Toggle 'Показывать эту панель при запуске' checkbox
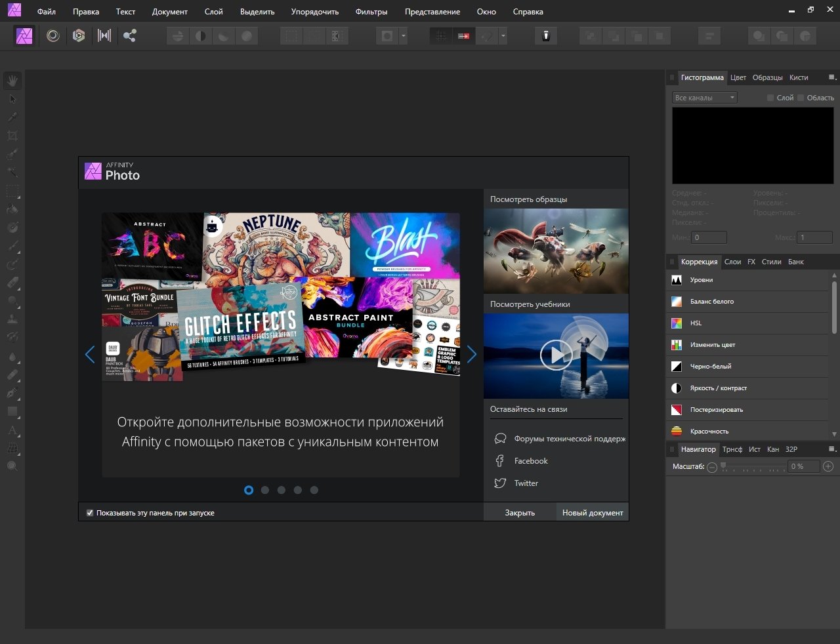The image size is (840, 644). 90,513
